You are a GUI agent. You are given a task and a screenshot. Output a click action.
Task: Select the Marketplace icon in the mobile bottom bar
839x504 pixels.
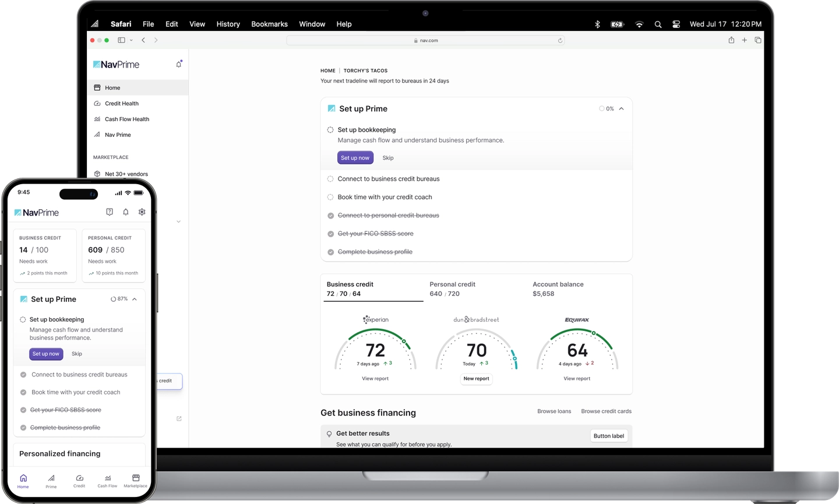click(135, 480)
